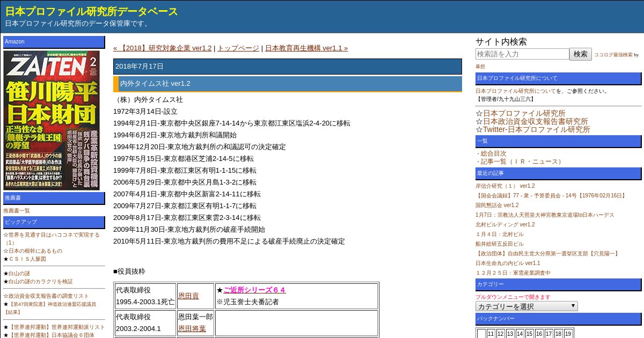Expand the カテゴリーを選択 dropdown
The image size is (644, 338).
(526, 306)
